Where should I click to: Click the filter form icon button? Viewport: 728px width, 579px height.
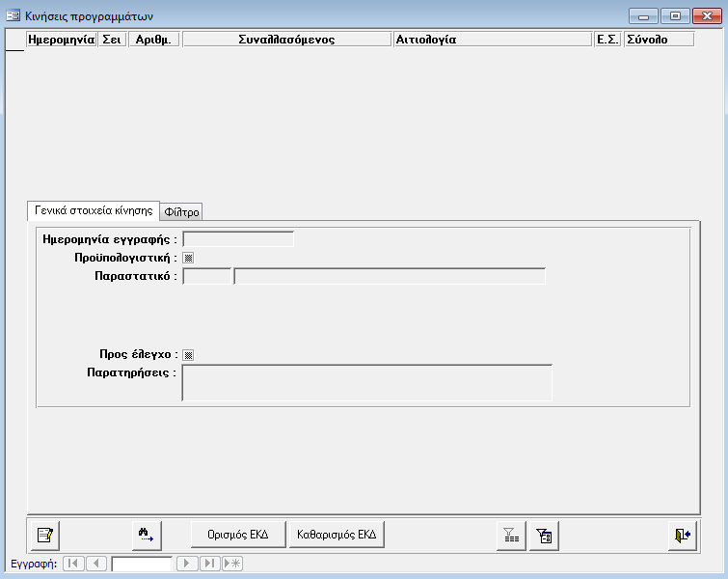[544, 534]
